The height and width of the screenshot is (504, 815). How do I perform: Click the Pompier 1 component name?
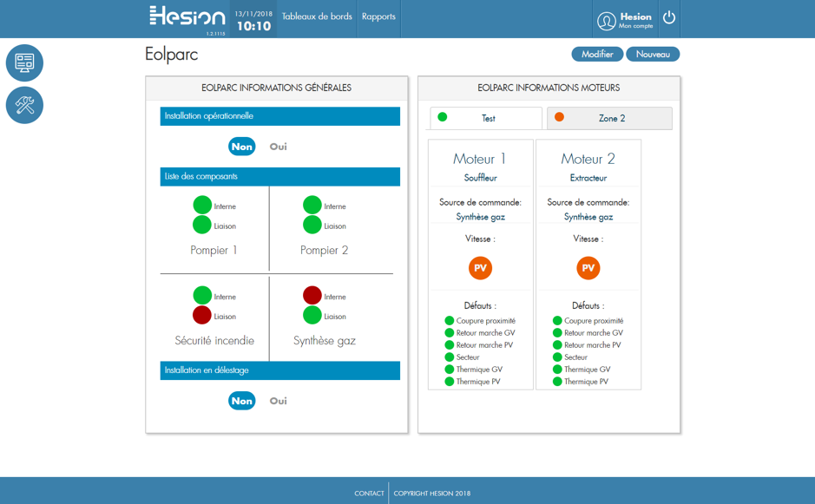coord(214,250)
